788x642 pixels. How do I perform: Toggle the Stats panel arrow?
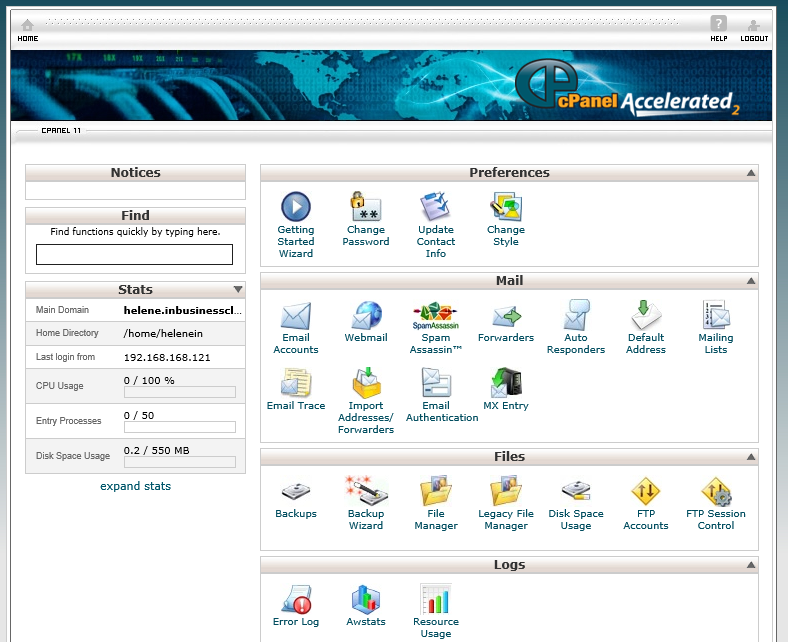pyautogui.click(x=238, y=289)
